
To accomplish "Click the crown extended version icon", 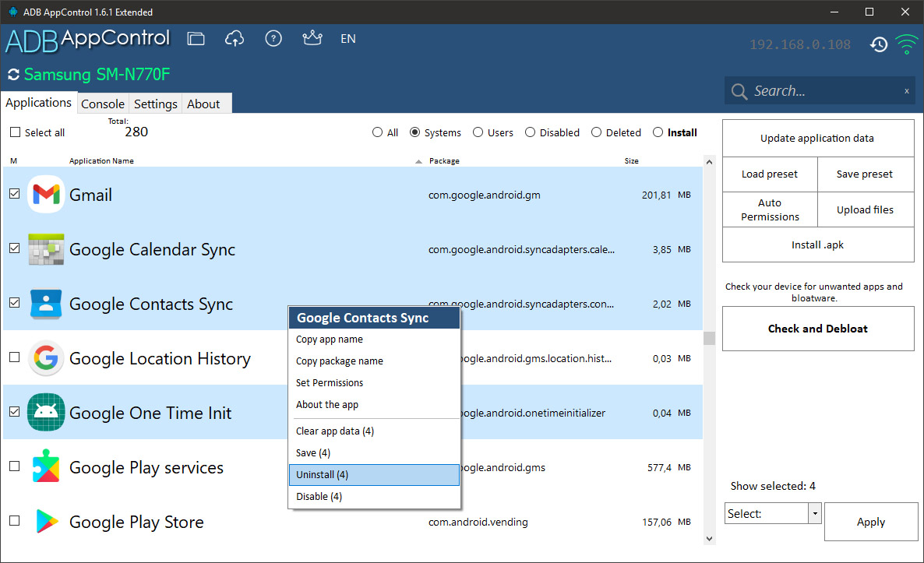I will (x=312, y=38).
